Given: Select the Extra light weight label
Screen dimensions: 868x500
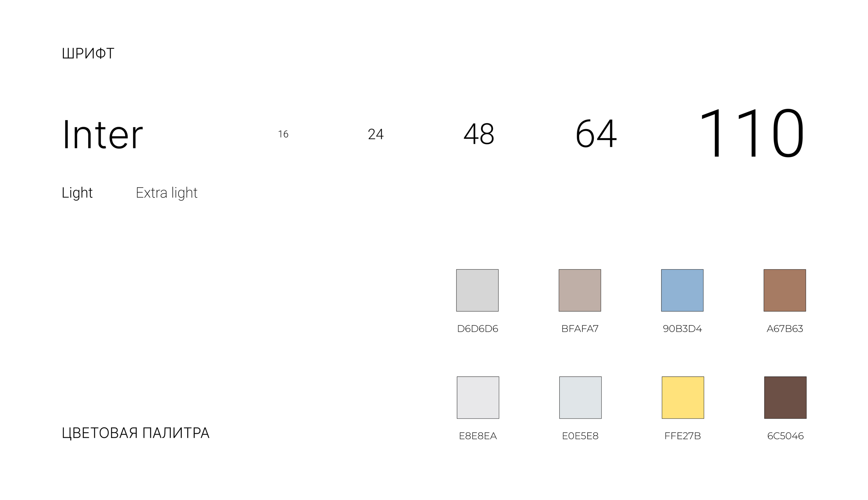Looking at the screenshot, I should pos(166,193).
